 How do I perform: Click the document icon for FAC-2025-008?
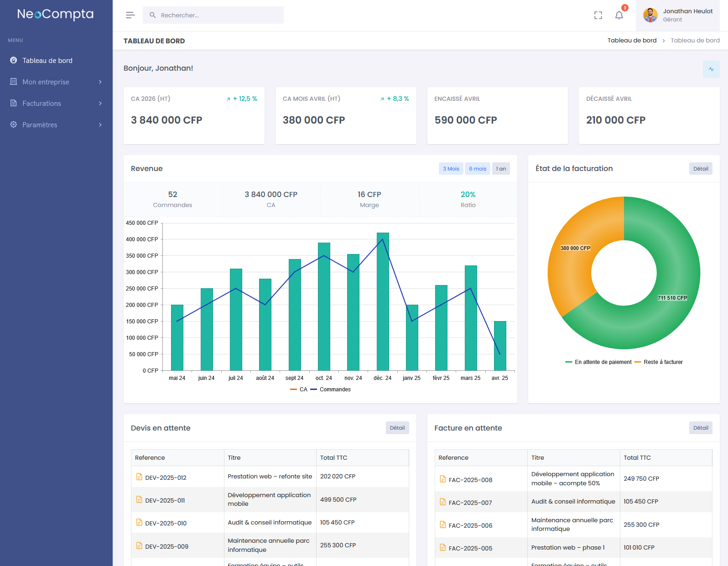point(442,479)
